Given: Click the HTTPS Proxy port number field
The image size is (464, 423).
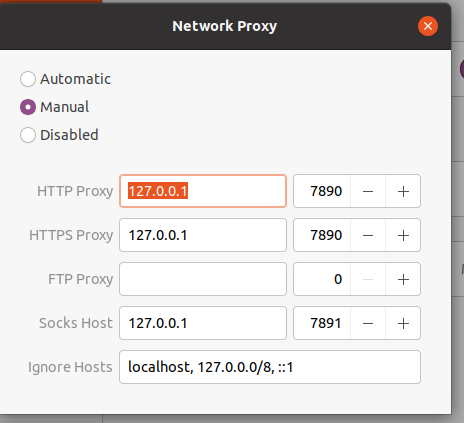Looking at the screenshot, I should pyautogui.click(x=322, y=235).
